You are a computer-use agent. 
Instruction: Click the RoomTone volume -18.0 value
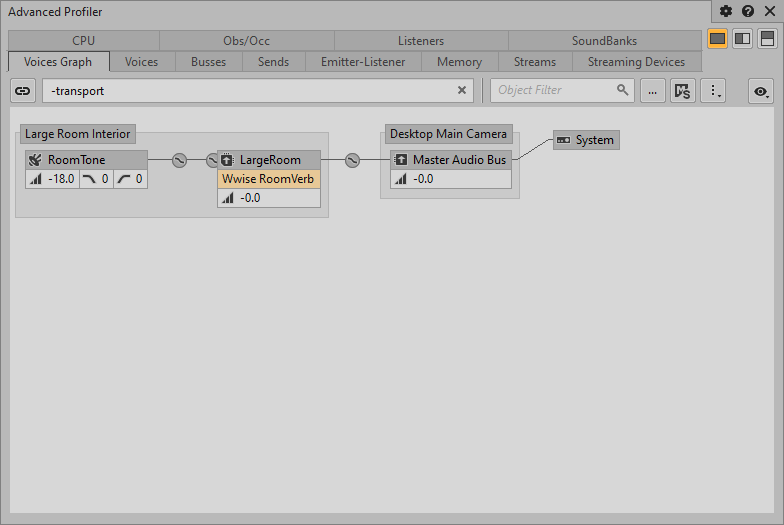[61, 179]
